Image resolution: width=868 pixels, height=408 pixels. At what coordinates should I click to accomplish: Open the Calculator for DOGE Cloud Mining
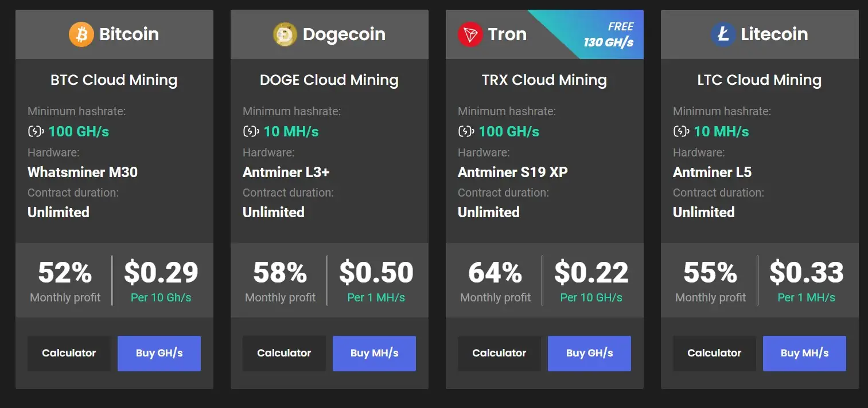(284, 353)
